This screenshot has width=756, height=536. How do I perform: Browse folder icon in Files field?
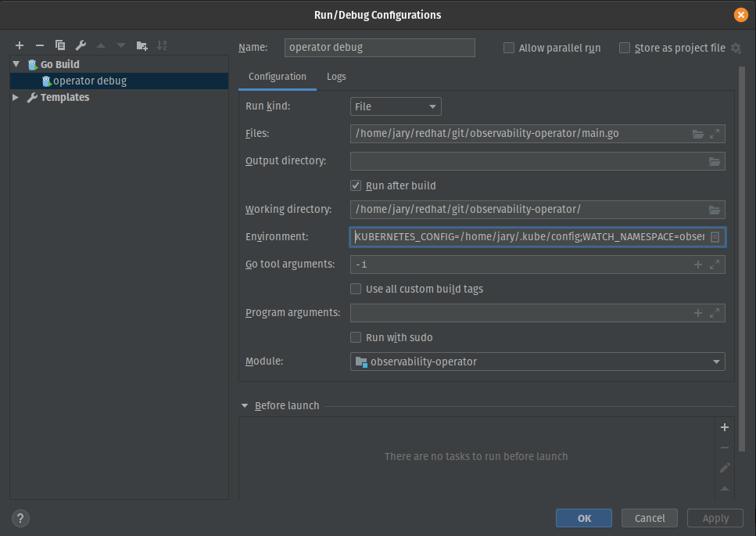pos(697,134)
